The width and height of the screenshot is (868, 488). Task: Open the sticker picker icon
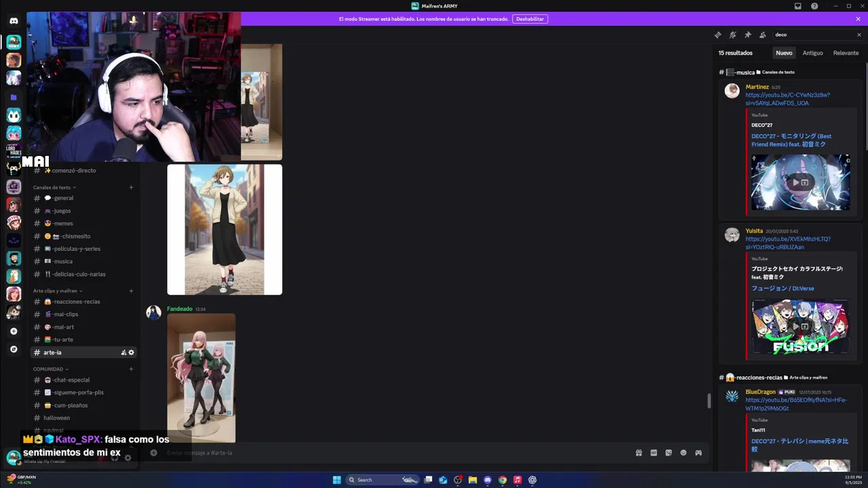point(669,453)
